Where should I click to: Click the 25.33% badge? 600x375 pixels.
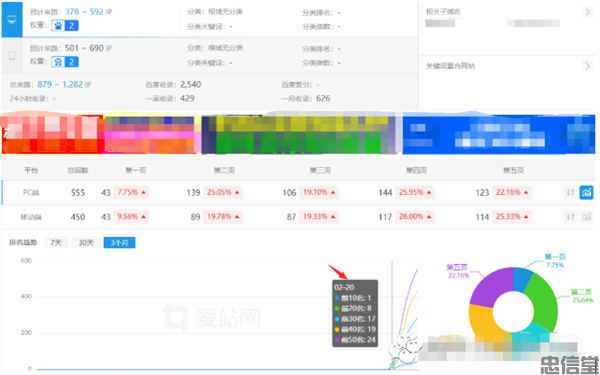(512, 217)
